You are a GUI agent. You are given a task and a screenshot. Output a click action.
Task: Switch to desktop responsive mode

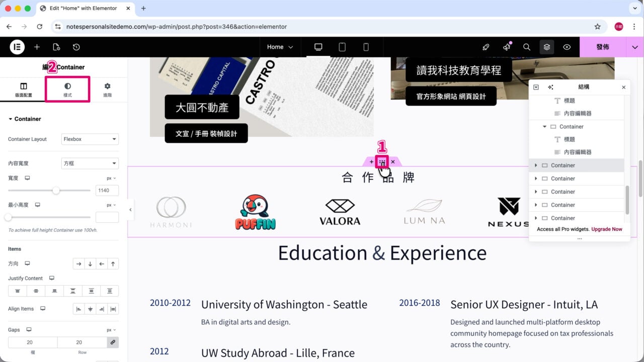pos(318,47)
